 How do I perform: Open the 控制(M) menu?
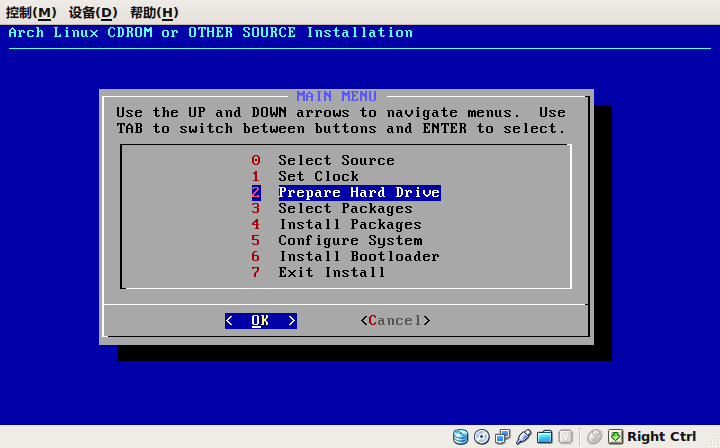pyautogui.click(x=31, y=12)
